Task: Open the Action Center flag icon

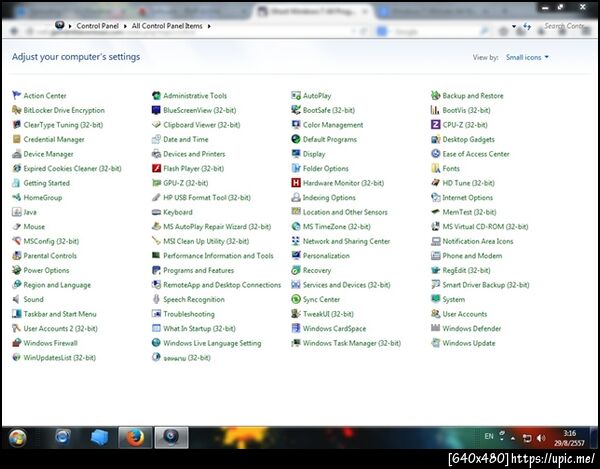Action: coord(16,95)
